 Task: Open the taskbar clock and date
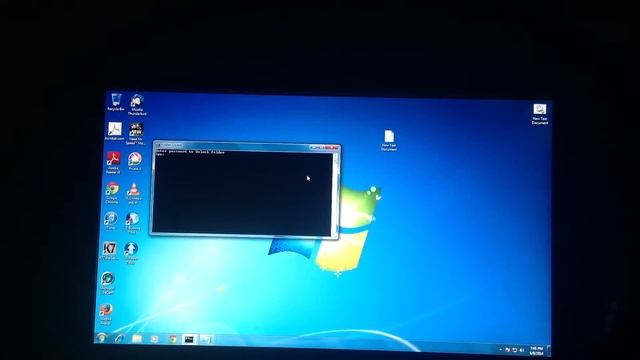pyautogui.click(x=536, y=351)
